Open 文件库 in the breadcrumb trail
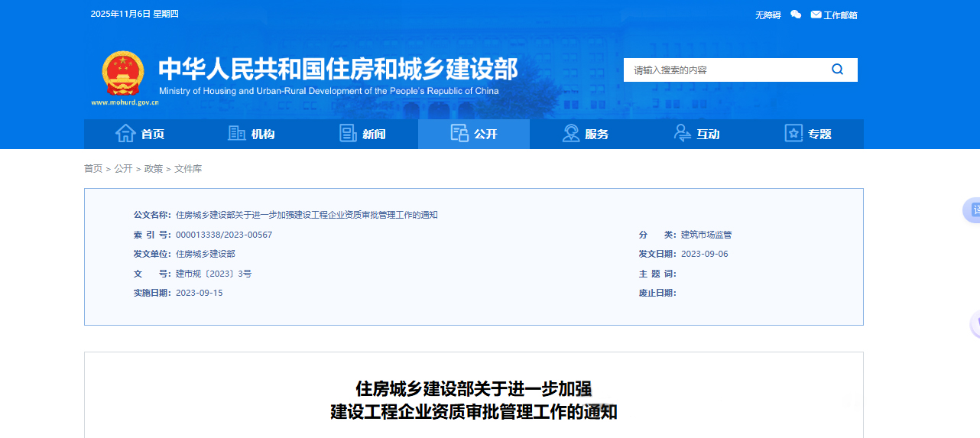 pos(188,169)
